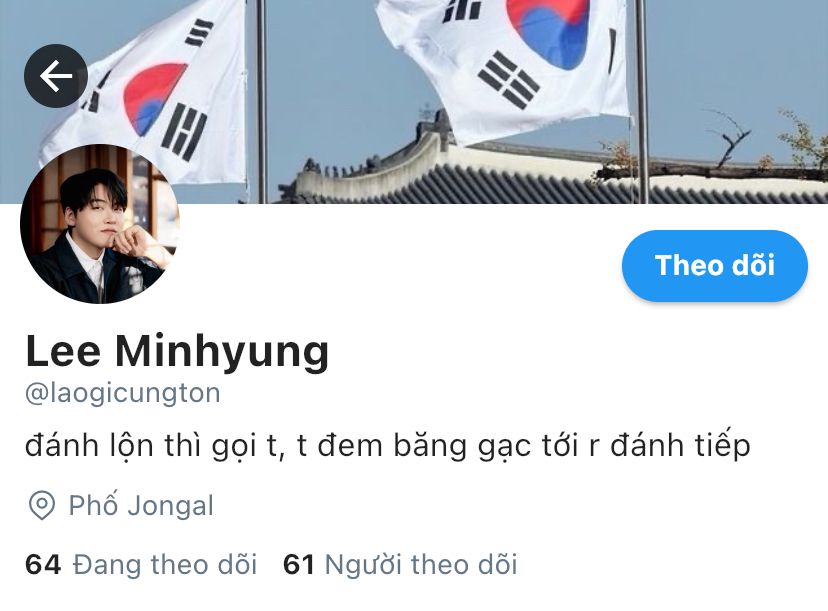Click the flagpole beside the left flag
The height and width of the screenshot is (611, 828).
(261, 101)
